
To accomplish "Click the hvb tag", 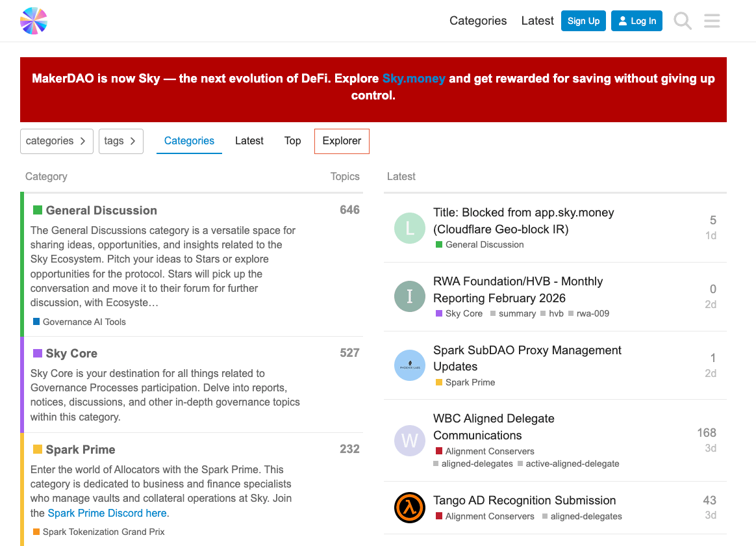I will pos(552,313).
